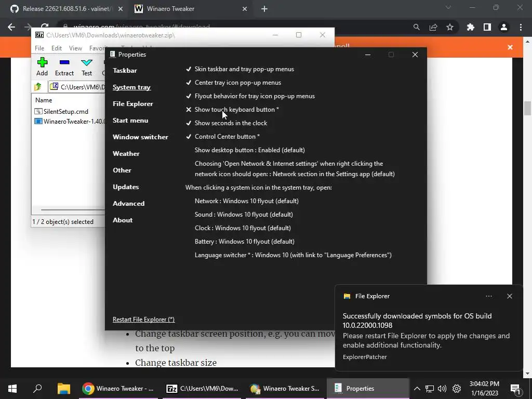The height and width of the screenshot is (399, 532).
Task: Open a new Chrome tab
Action: (x=264, y=9)
